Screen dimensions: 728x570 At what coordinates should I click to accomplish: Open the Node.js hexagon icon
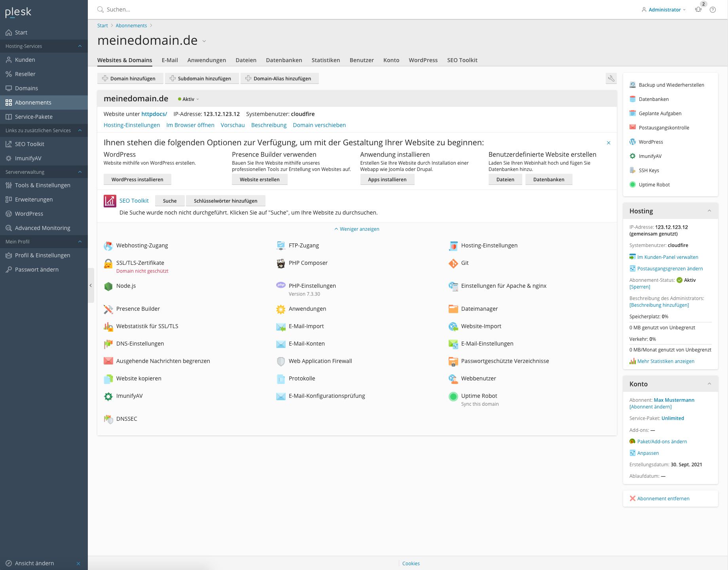tap(108, 286)
